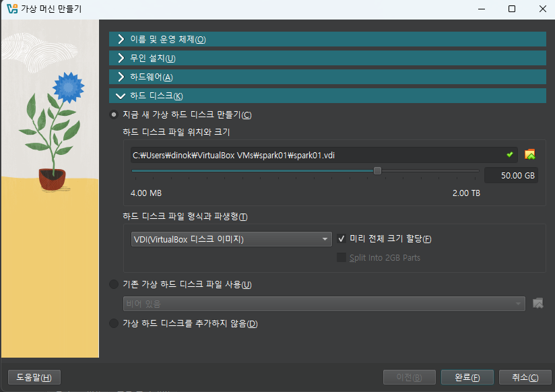Screen dimensions: 555x392
Task: Click the disk size slider handle
Action: [x=377, y=170]
